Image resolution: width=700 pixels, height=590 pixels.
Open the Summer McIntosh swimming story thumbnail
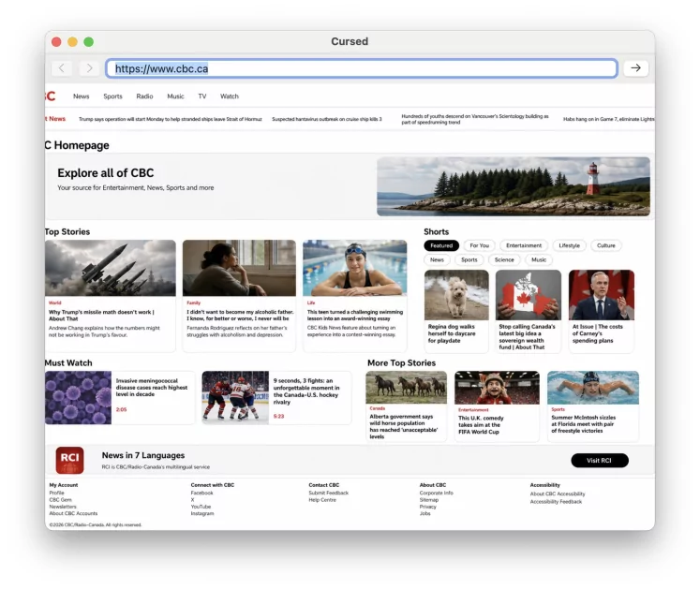[593, 388]
